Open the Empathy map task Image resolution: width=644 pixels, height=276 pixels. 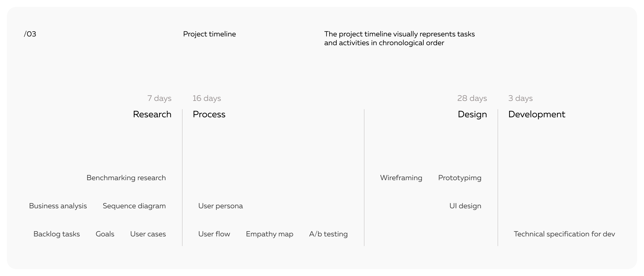[x=269, y=234]
